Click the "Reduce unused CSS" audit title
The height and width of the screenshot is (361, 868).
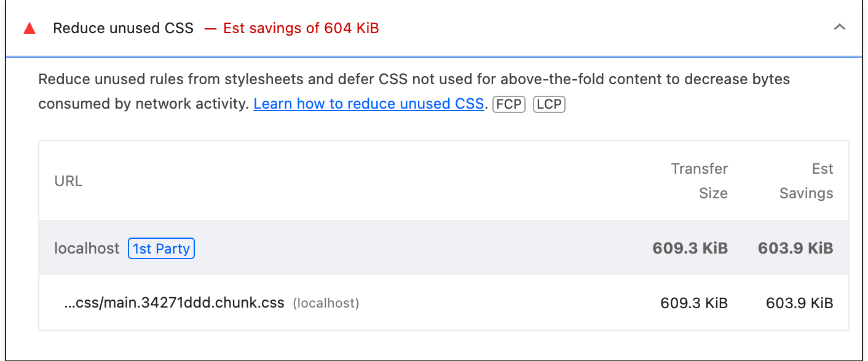[123, 28]
